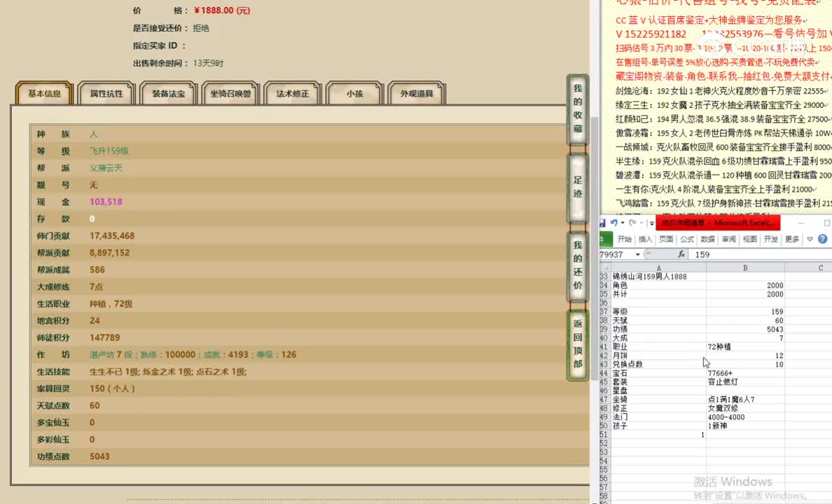Click the Name Box field in Excel
Screen dimensions: 832x504
pos(616,255)
